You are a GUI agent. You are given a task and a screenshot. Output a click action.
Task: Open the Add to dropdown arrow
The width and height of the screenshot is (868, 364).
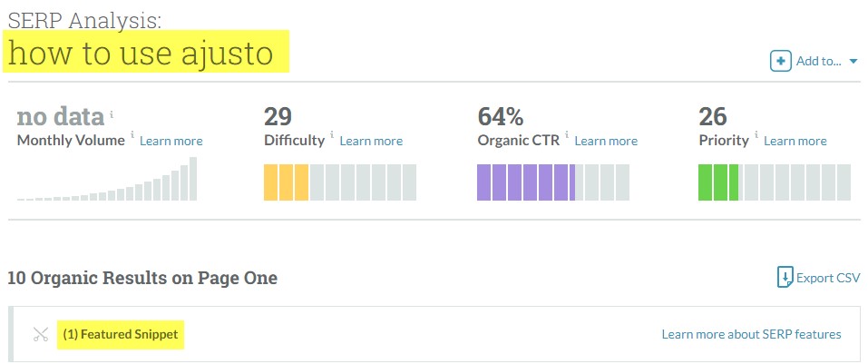[x=853, y=62]
